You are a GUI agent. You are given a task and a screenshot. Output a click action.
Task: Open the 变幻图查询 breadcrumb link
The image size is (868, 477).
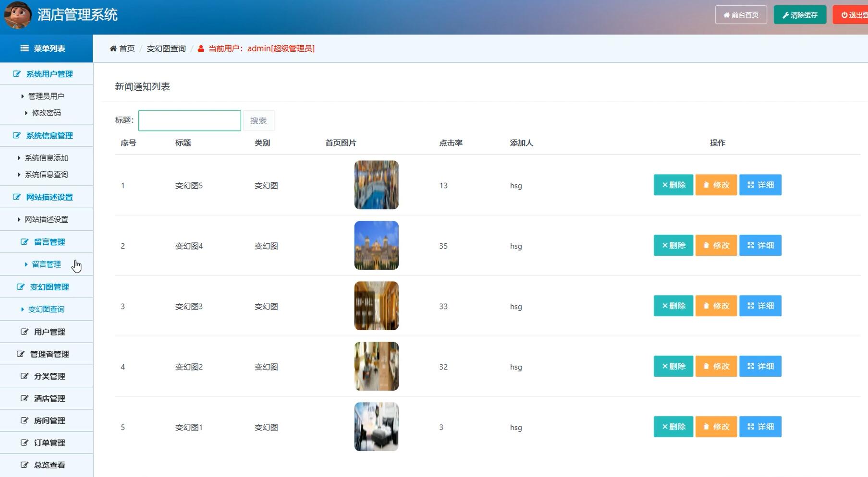point(166,48)
